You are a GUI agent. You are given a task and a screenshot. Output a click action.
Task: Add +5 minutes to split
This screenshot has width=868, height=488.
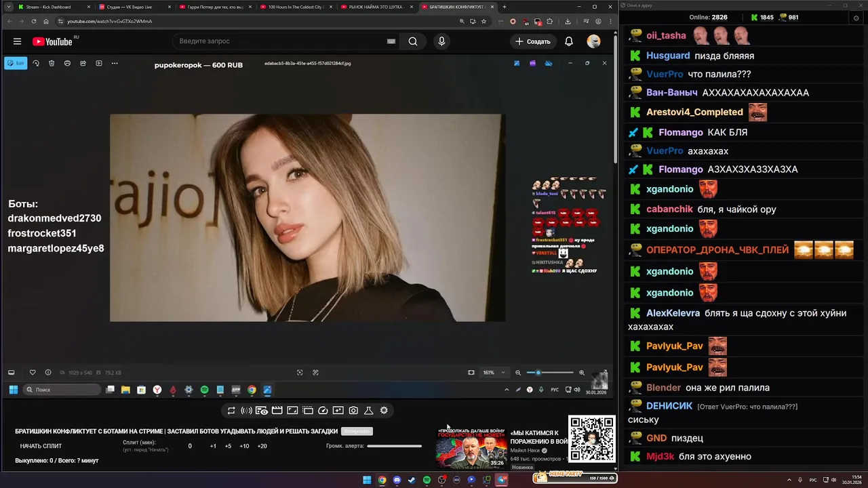tap(228, 446)
